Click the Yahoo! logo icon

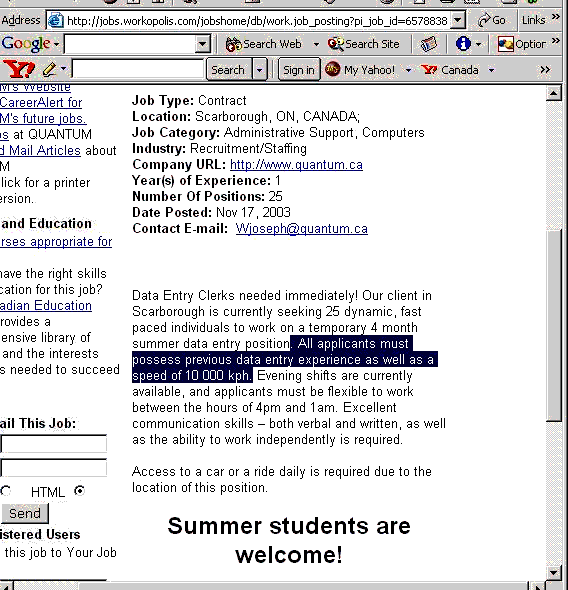click(x=19, y=69)
